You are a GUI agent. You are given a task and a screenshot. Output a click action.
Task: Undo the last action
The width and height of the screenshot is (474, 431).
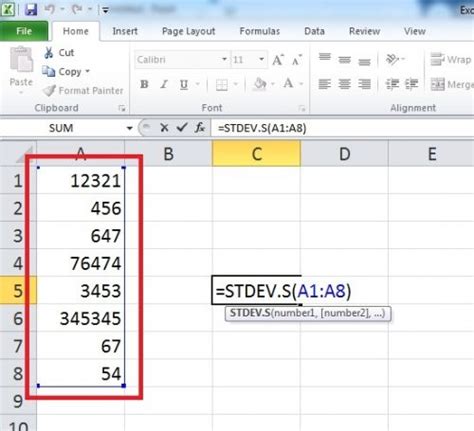tap(50, 9)
